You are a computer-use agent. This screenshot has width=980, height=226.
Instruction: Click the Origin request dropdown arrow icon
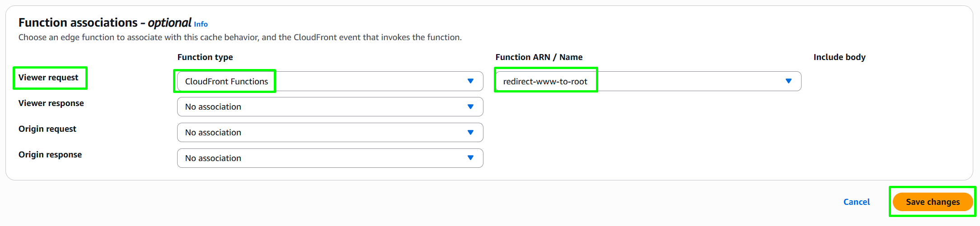tap(470, 133)
